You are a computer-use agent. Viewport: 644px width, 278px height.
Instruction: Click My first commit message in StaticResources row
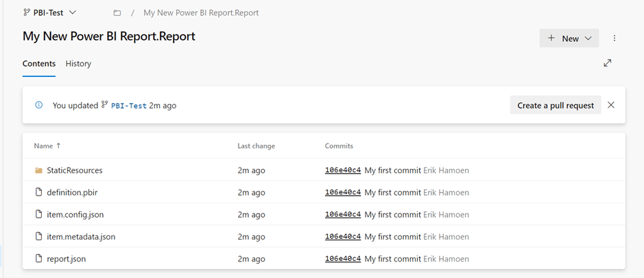[x=393, y=170]
